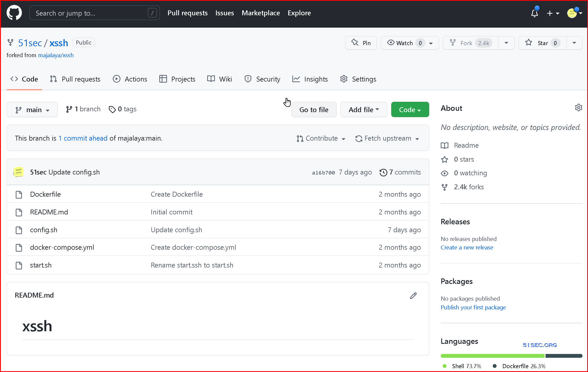The height and width of the screenshot is (372, 588).
Task: Open Pull requests in top navigation
Action: (188, 13)
